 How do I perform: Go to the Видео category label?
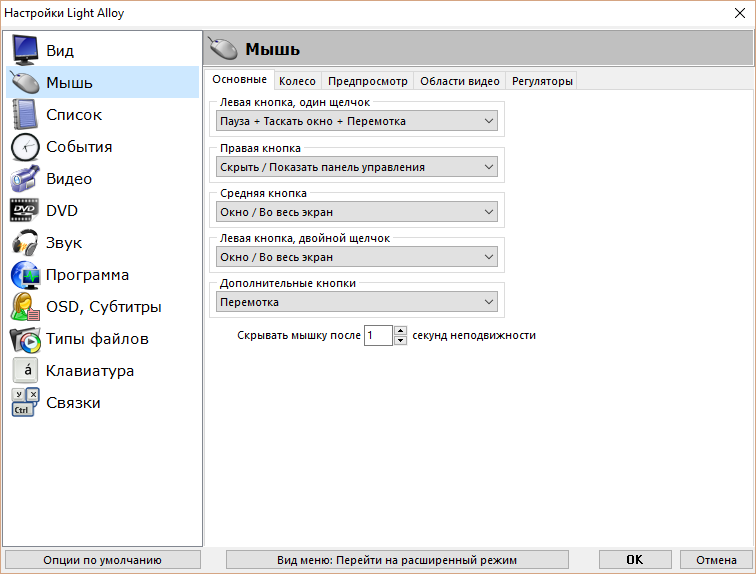pyautogui.click(x=69, y=179)
